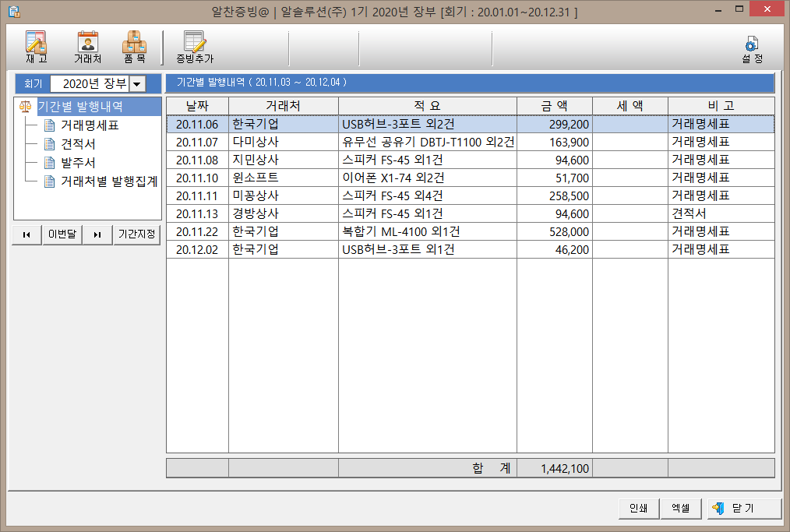Click the 증빙추가 add document icon

(195, 47)
